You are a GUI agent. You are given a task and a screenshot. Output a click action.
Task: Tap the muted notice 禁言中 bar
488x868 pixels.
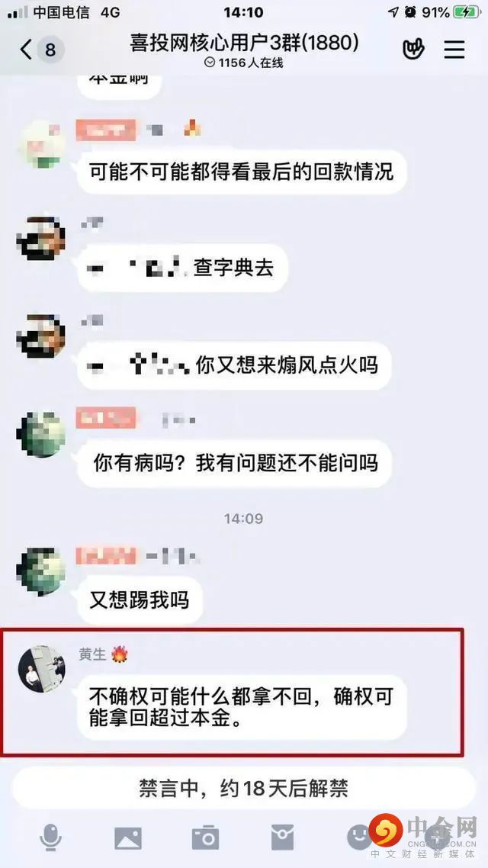pos(243,789)
